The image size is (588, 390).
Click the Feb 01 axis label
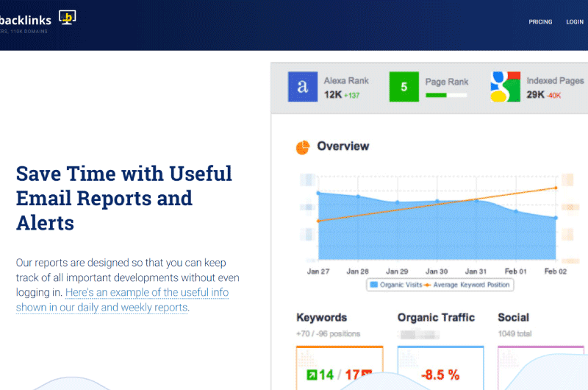(516, 272)
